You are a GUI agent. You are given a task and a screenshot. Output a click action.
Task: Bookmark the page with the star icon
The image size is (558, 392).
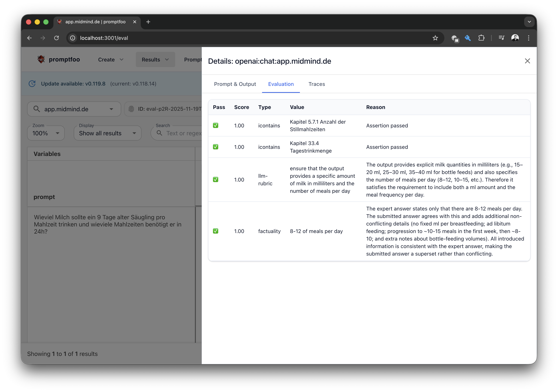pos(435,38)
